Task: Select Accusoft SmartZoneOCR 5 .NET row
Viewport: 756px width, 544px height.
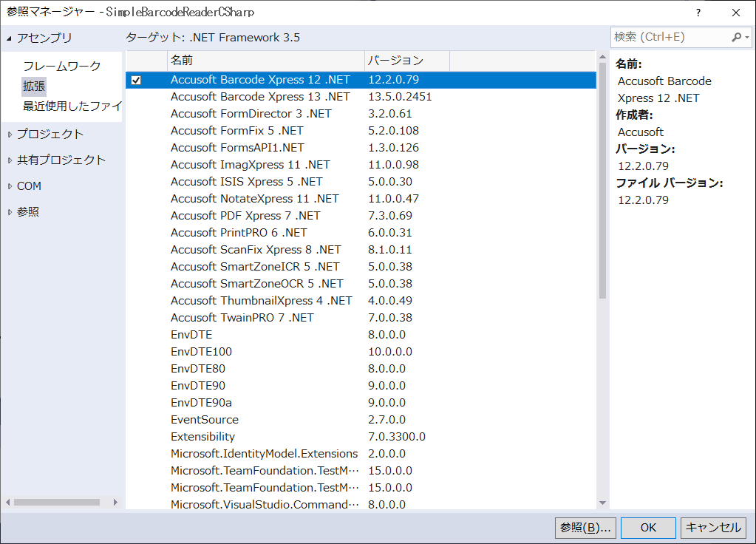Action: click(361, 284)
